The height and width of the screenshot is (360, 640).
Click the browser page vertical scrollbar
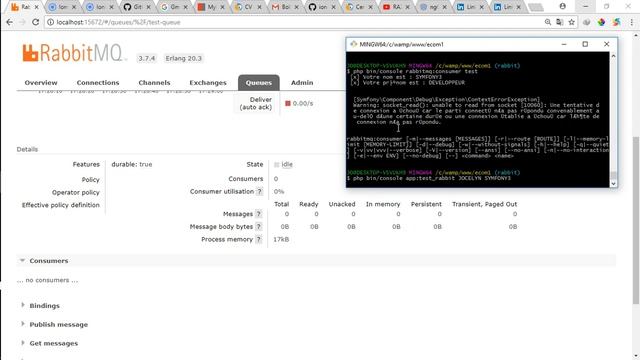point(636,220)
